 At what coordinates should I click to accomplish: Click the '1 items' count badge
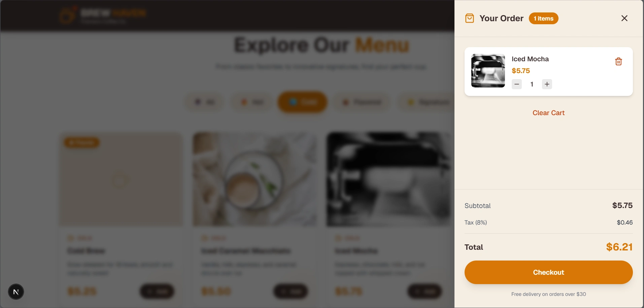(x=543, y=19)
